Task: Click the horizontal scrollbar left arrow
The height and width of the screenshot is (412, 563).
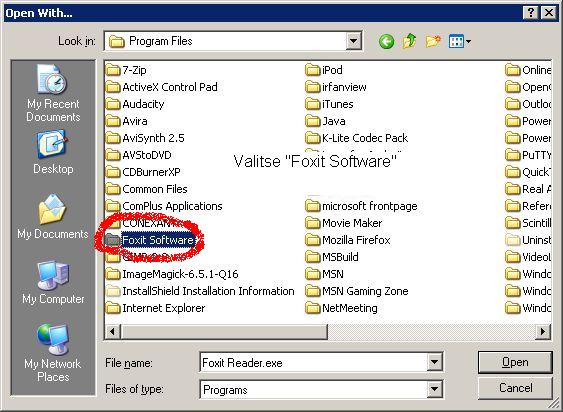Action: [x=112, y=331]
